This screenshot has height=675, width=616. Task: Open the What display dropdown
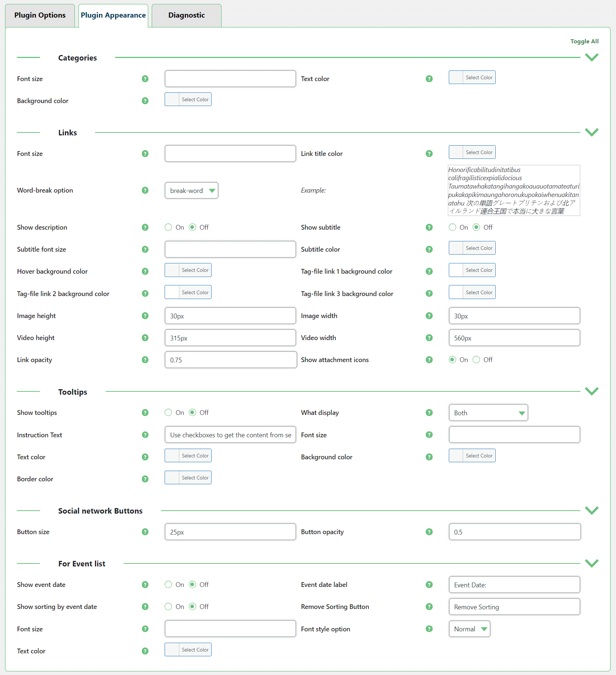[488, 413]
